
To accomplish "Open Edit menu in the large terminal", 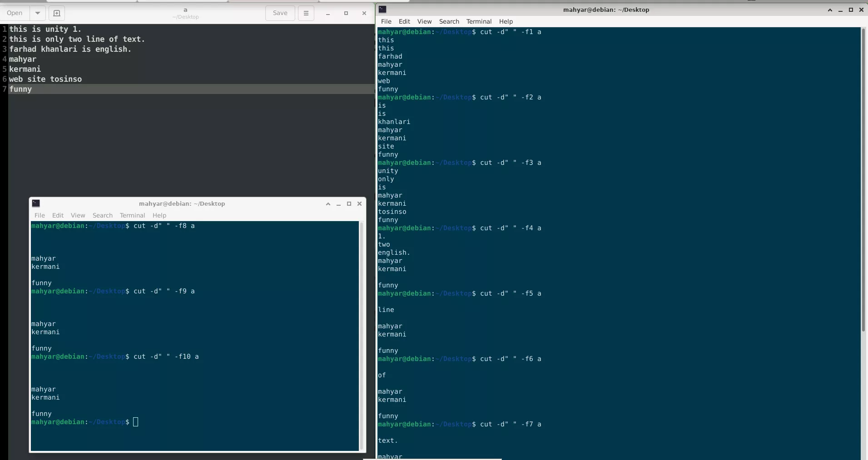I will click(404, 21).
